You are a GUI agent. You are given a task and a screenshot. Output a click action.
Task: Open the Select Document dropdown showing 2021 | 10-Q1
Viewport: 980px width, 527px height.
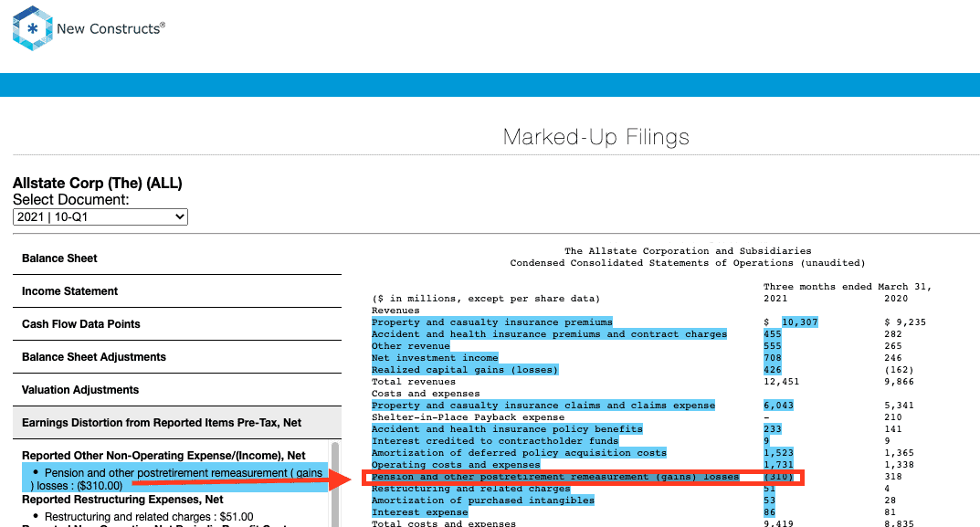click(x=100, y=217)
